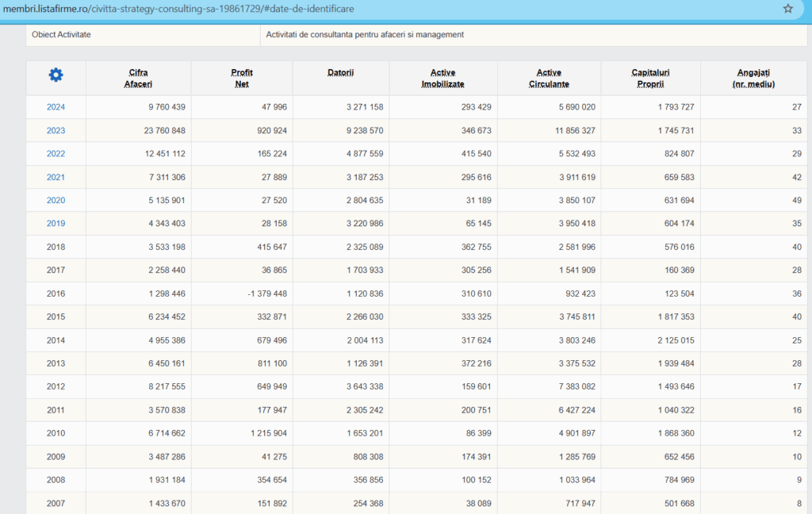Select employees value 49 in 2020 row
The height and width of the screenshot is (514, 812).
click(797, 201)
